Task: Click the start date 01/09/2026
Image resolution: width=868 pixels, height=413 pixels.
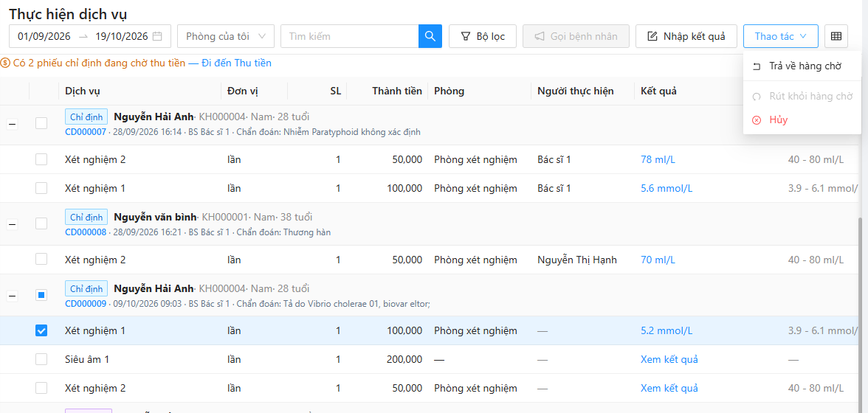Action: (x=44, y=36)
